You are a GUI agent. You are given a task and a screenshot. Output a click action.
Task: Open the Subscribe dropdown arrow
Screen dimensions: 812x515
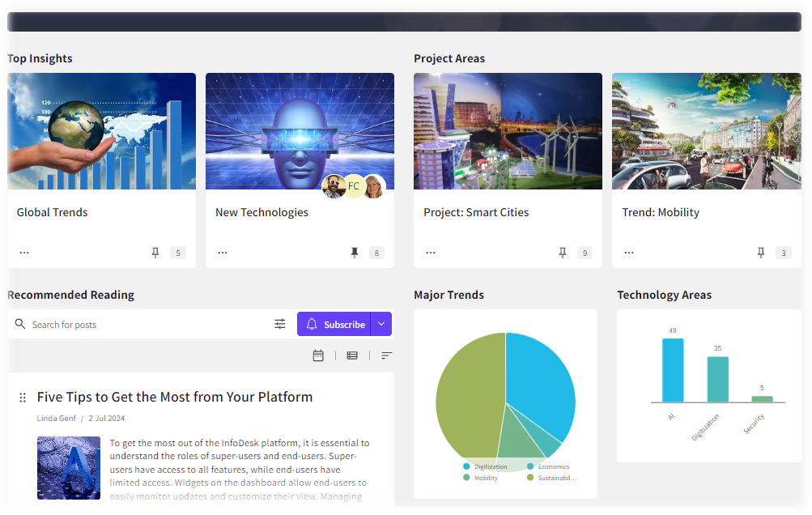380,323
